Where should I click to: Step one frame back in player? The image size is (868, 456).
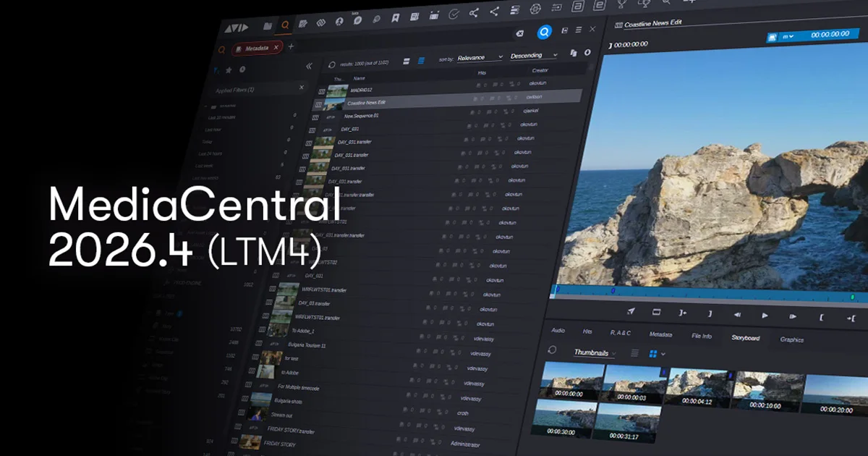click(x=737, y=314)
